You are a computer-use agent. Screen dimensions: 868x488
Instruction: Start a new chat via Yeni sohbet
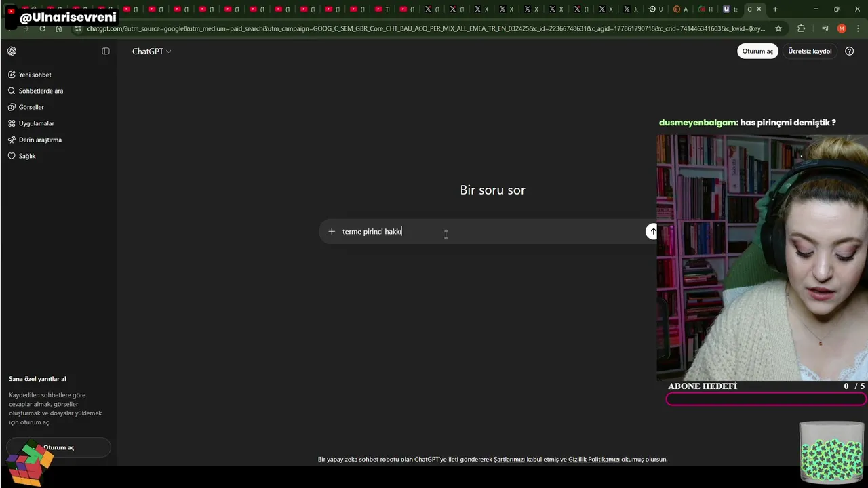30,75
